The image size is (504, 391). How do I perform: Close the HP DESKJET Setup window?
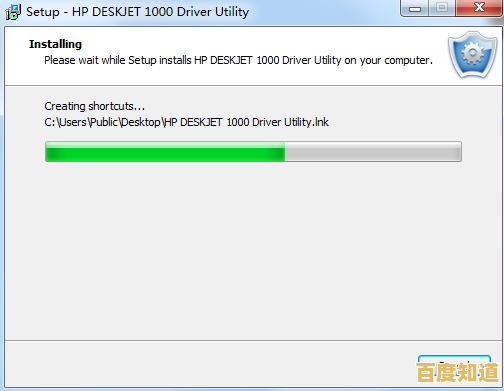click(x=479, y=8)
